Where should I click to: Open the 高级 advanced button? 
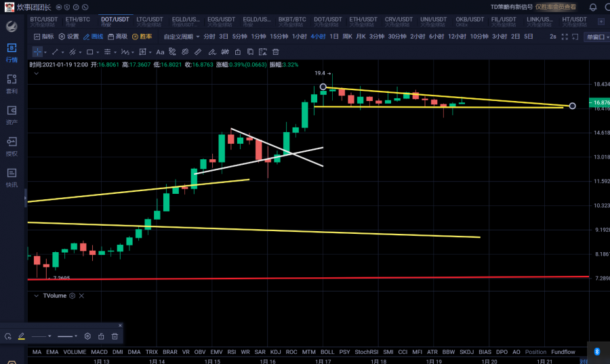click(x=118, y=37)
